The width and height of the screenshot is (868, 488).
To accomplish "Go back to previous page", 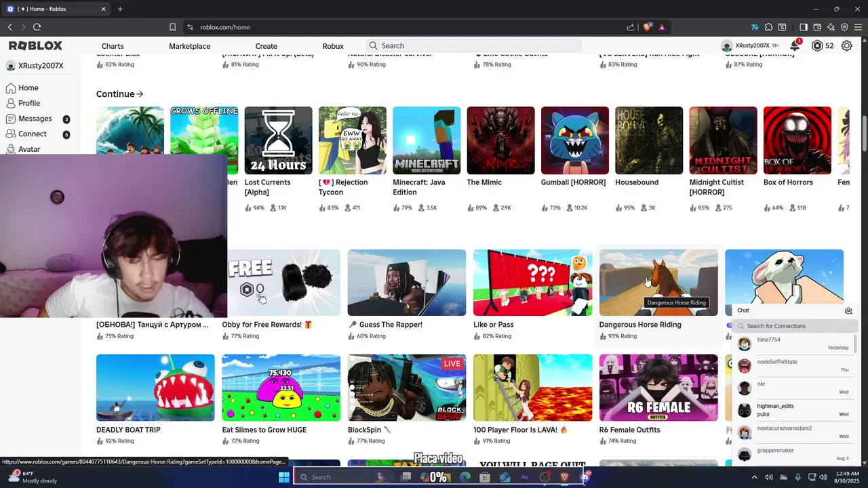I will tap(10, 27).
